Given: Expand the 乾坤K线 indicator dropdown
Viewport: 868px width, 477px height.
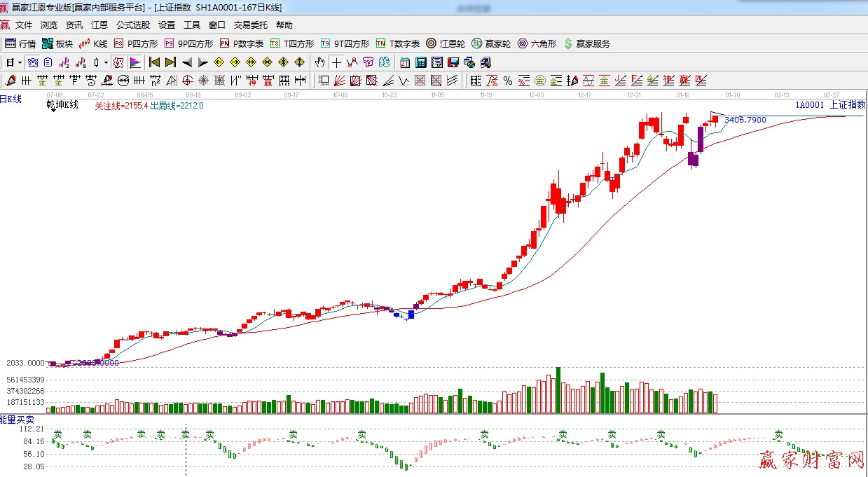Looking at the screenshot, I should click(x=53, y=111).
